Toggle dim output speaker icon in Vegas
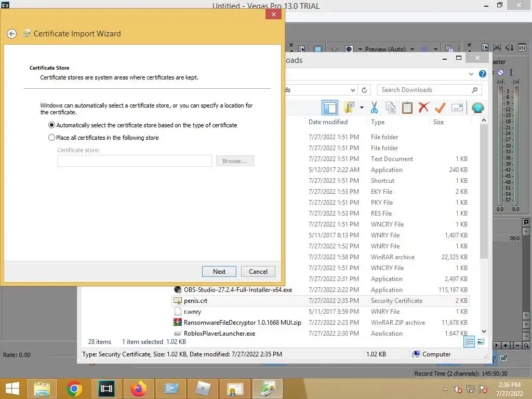The image size is (532, 399). coord(509,47)
